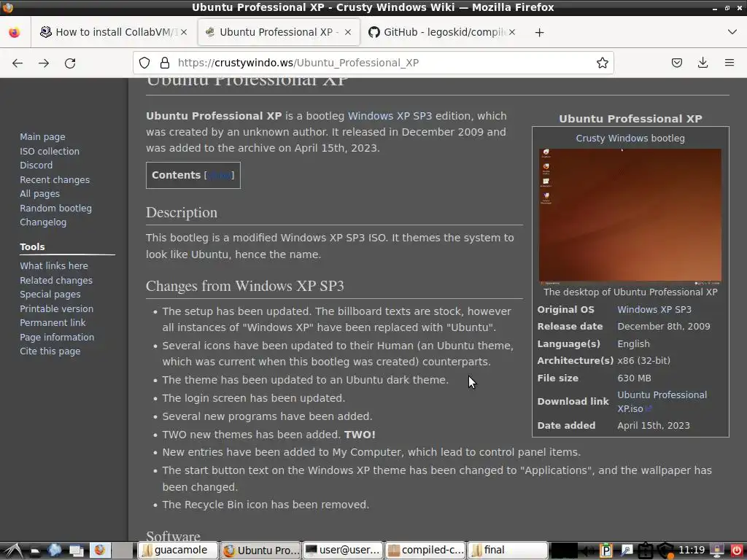Image resolution: width=747 pixels, height=560 pixels.
Task: Open the Changelog link
Action: [x=43, y=222]
